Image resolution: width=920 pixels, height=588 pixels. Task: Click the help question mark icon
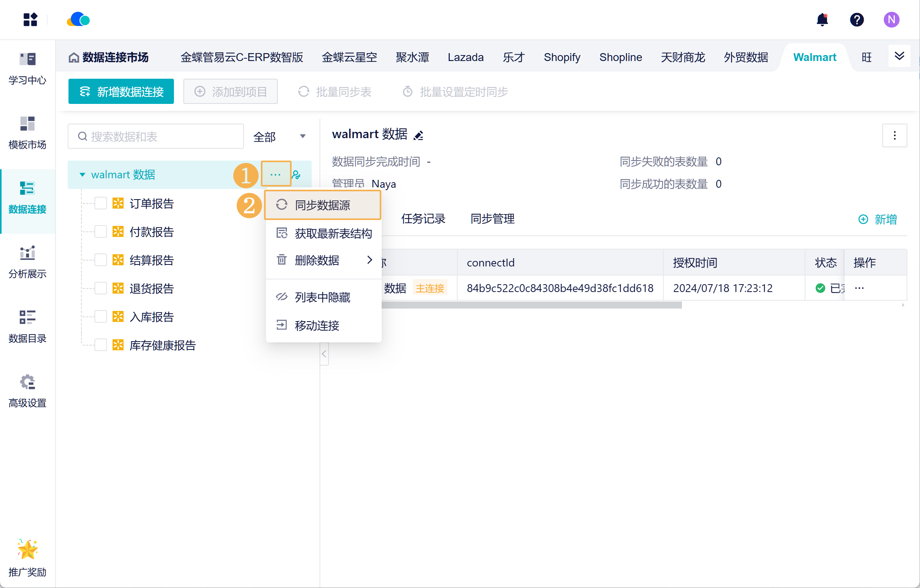(857, 19)
